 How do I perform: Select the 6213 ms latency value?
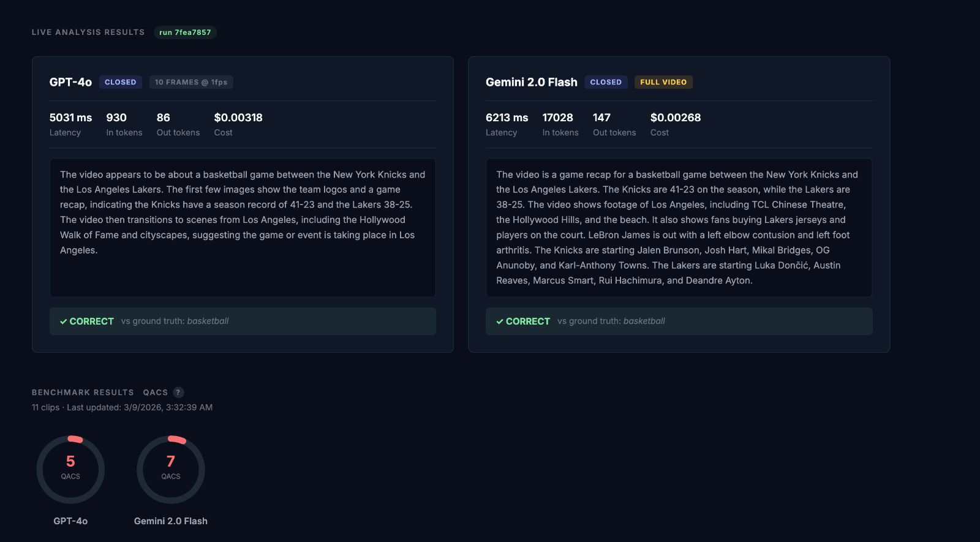coord(507,118)
